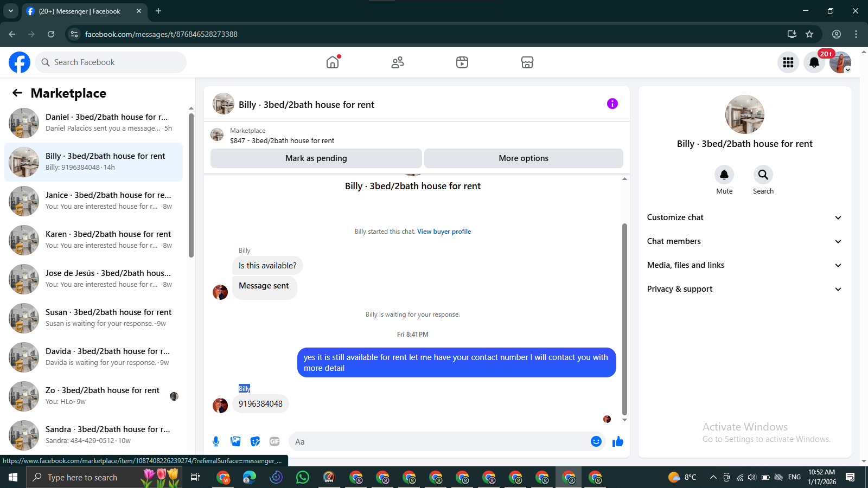Open conversation information purple icon
This screenshot has width=868, height=488.
click(612, 104)
